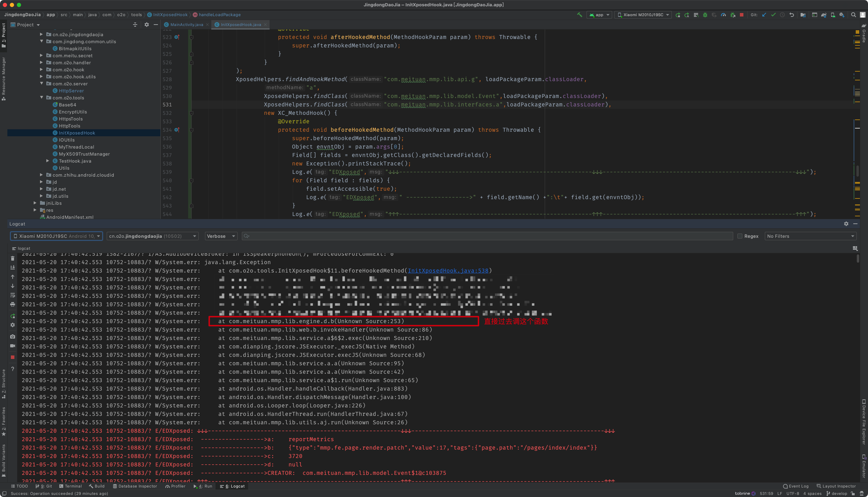
Task: Go down the stack trace arrow icon
Action: (13, 286)
